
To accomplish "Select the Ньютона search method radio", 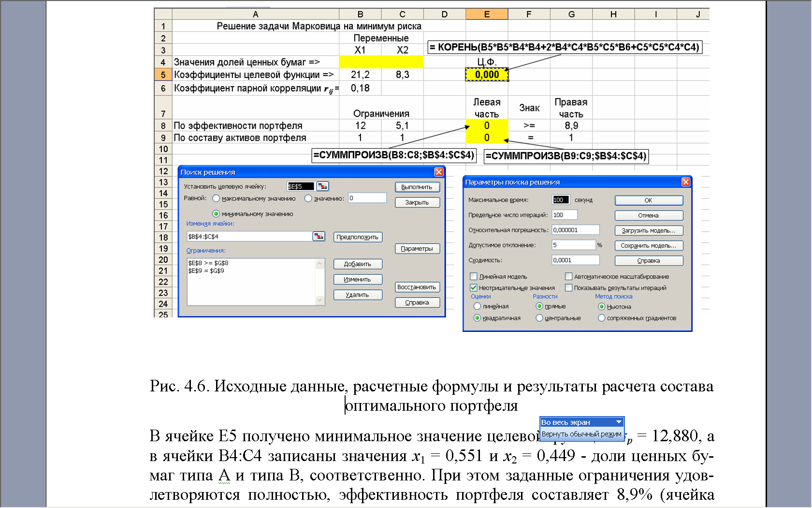I will (602, 306).
